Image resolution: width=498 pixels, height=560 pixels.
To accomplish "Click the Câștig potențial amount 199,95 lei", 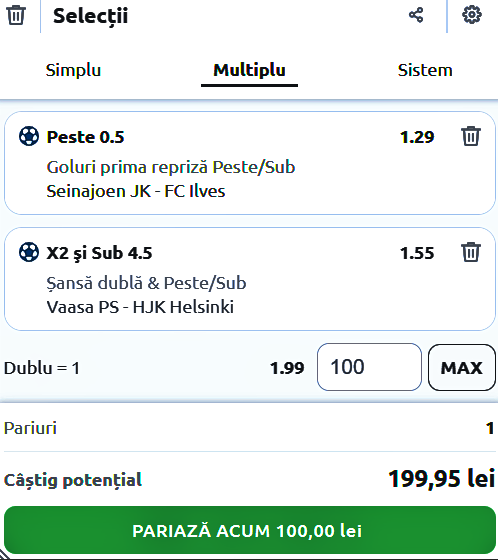I will tap(442, 479).
